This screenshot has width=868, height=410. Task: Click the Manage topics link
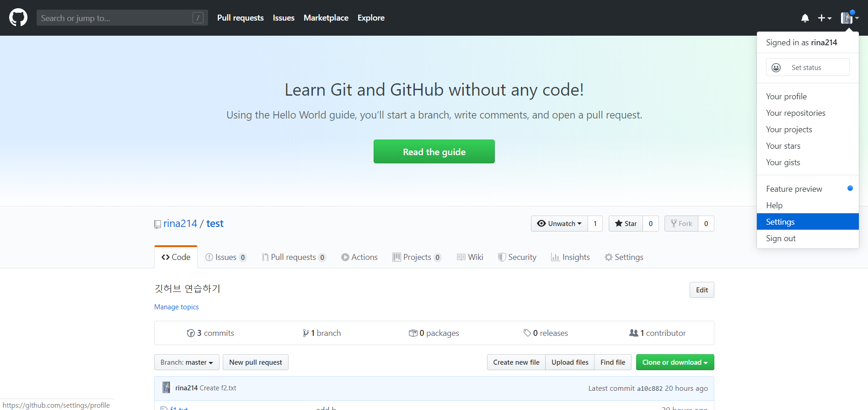click(177, 307)
